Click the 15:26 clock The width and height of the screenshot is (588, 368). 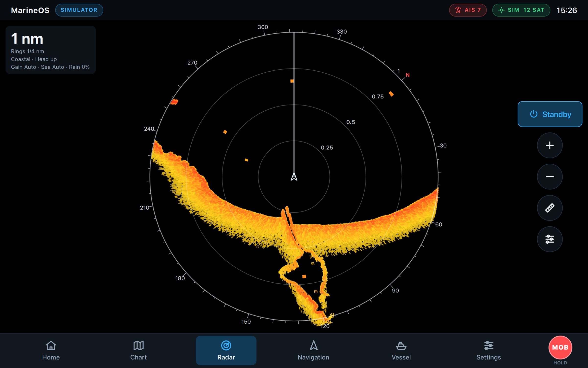(567, 10)
